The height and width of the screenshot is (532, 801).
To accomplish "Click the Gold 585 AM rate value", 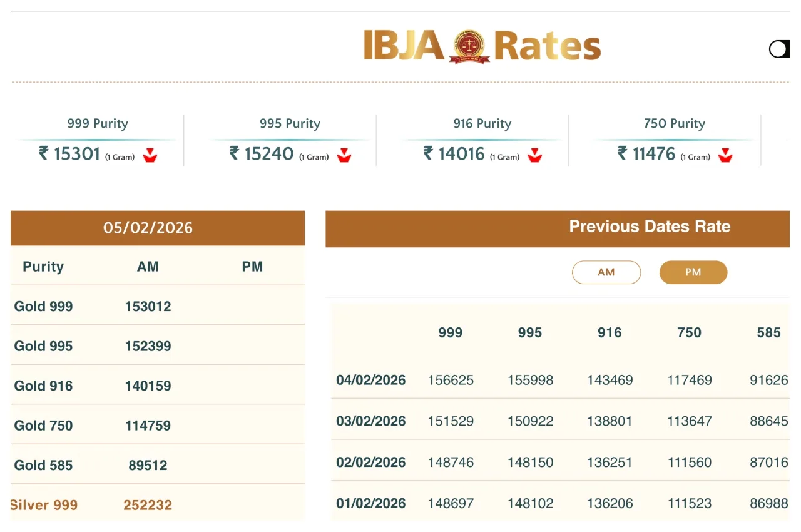I will point(148,466).
